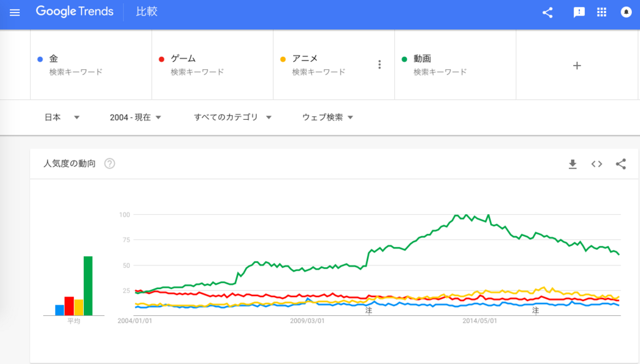
Task: Open the すべてのカテゴリ category dropdown
Action: pos(231,117)
